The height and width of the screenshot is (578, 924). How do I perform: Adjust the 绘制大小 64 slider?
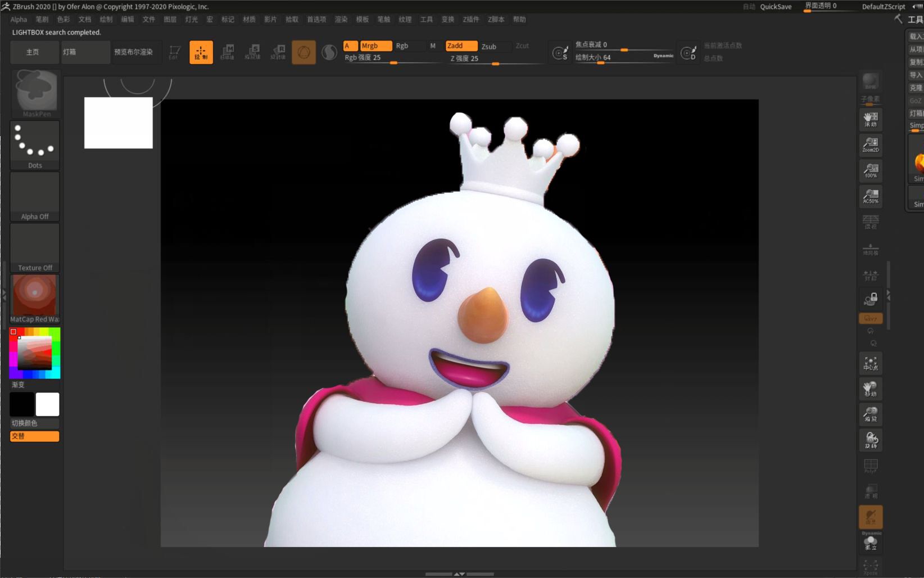(624, 57)
